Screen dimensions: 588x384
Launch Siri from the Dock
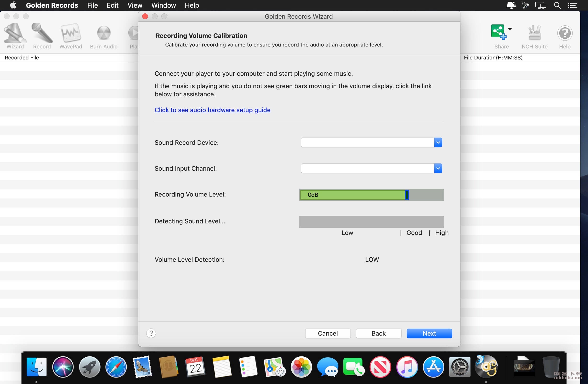pos(63,367)
